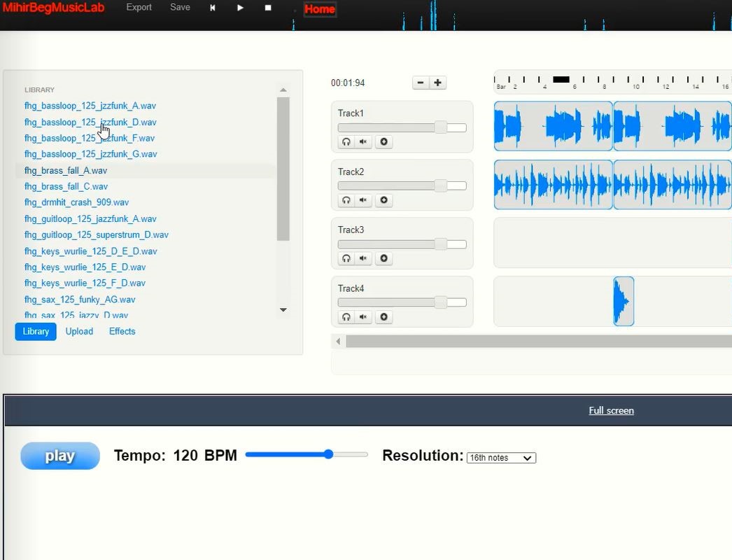Click the blue play button near Tempo
Viewport: 732px width, 560px height.
[60, 456]
